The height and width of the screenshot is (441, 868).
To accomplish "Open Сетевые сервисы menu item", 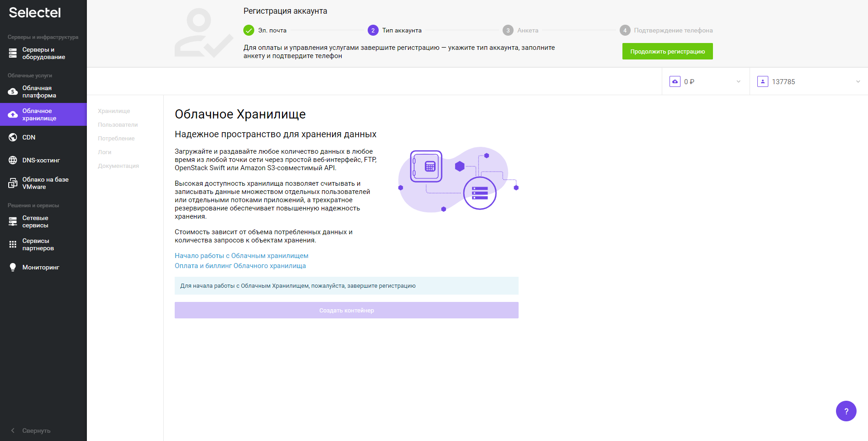I will (43, 221).
